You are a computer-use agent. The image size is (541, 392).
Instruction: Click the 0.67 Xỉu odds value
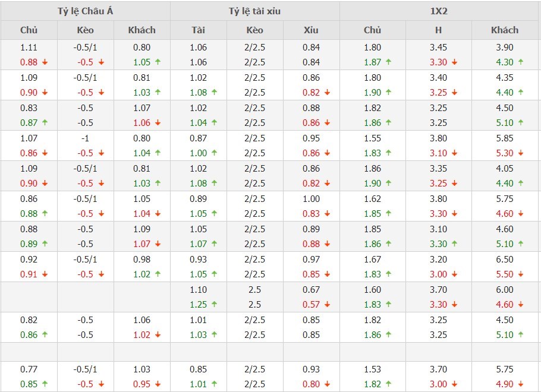coord(311,290)
